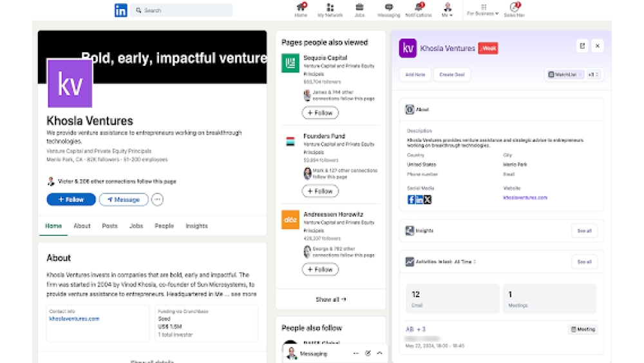Click the WatchList tag label
Screen dimensions: 644x363
[565, 74]
